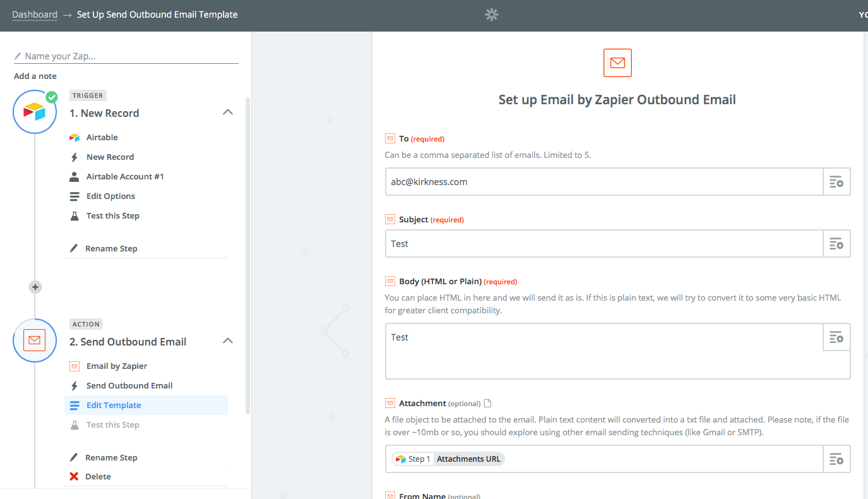868x499 pixels.
Task: Click the sidebar vertical scrollbar
Action: (247, 256)
